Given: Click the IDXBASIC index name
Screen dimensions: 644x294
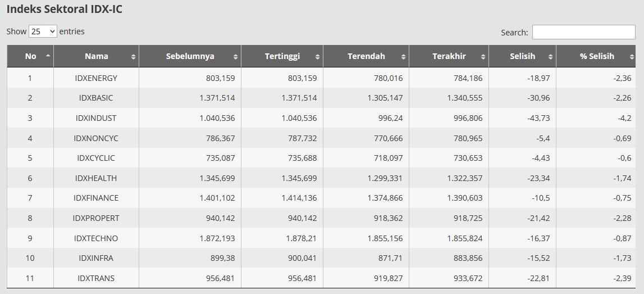Looking at the screenshot, I should 96,98.
